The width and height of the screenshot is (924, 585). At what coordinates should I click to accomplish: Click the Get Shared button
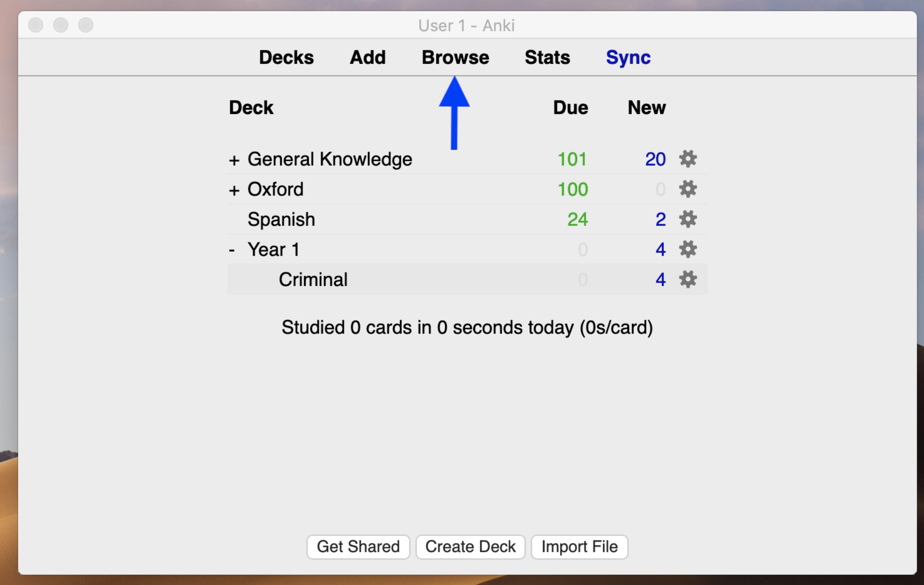[358, 547]
